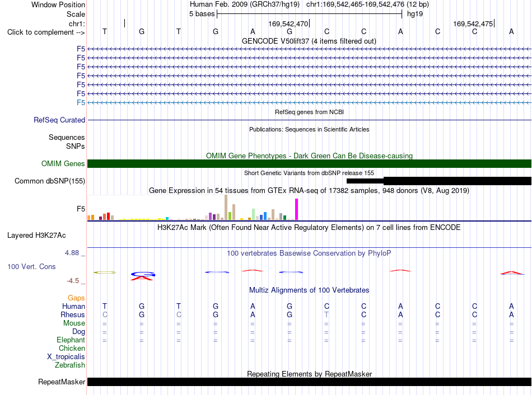Click the '5 bases' scale bar label
The width and height of the screenshot is (532, 395).
coord(202,14)
